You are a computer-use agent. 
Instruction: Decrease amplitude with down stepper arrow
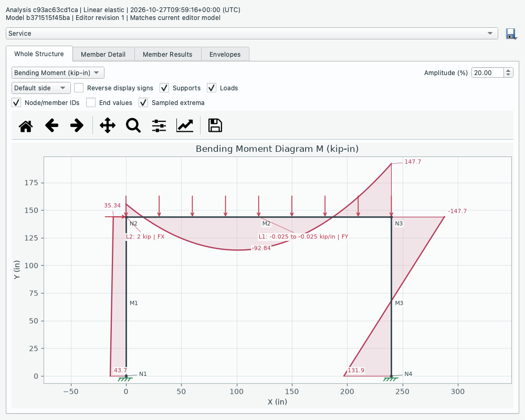508,75
